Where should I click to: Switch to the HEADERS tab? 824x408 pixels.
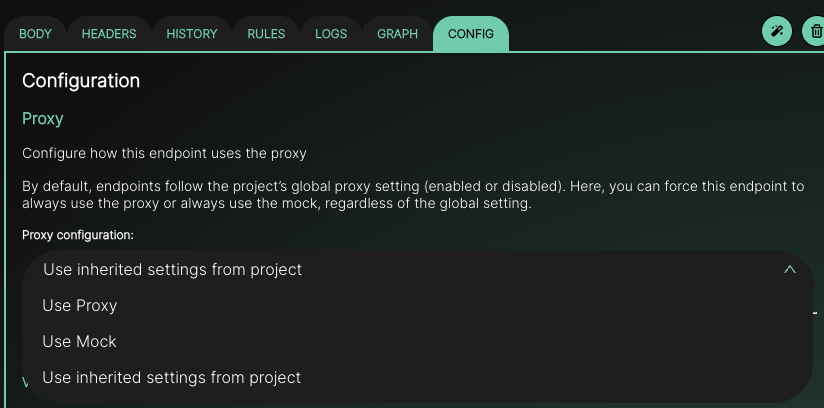(x=109, y=34)
